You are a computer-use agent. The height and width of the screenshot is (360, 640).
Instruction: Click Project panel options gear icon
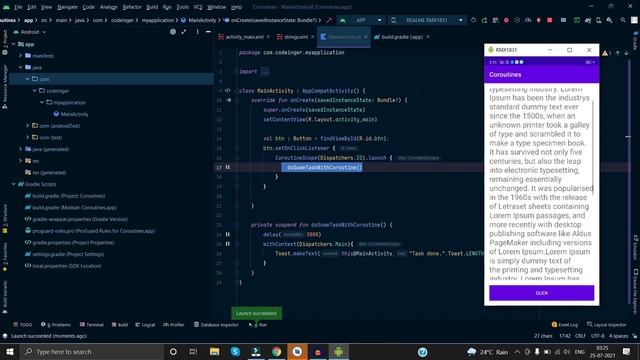click(x=198, y=32)
